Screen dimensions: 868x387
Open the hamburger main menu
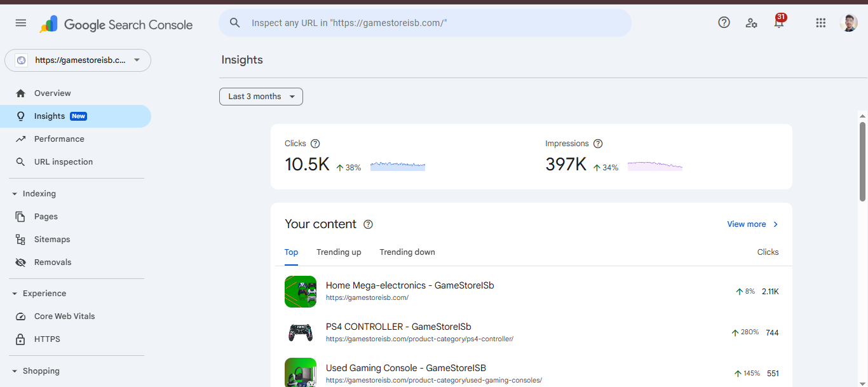coord(21,23)
